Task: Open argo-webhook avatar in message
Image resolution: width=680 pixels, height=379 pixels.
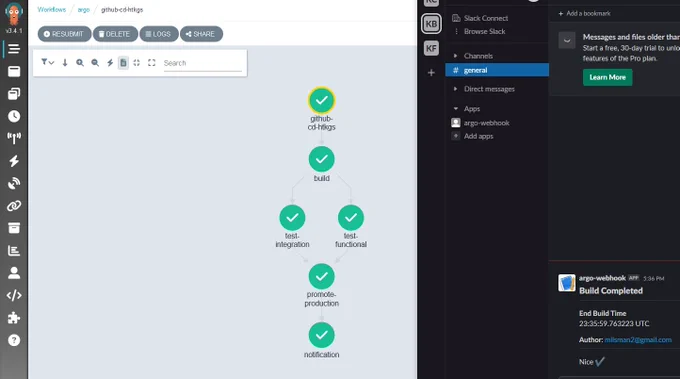Action: click(567, 283)
